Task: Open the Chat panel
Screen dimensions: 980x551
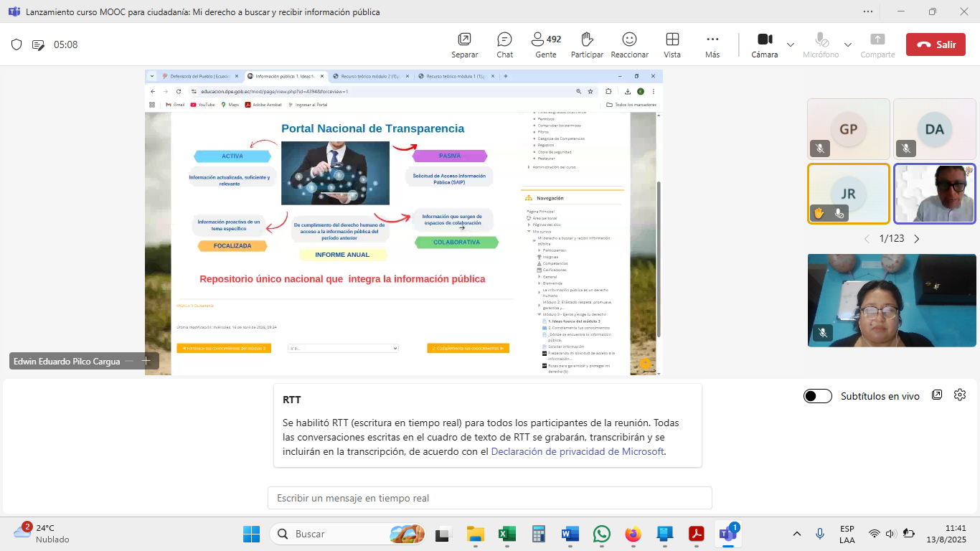Action: coord(504,44)
